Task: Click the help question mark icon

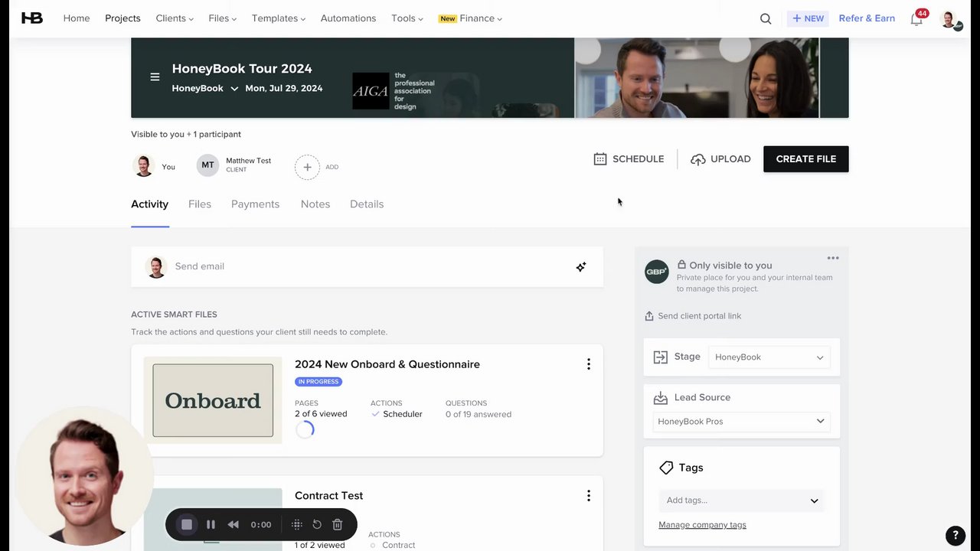Action: [955, 535]
